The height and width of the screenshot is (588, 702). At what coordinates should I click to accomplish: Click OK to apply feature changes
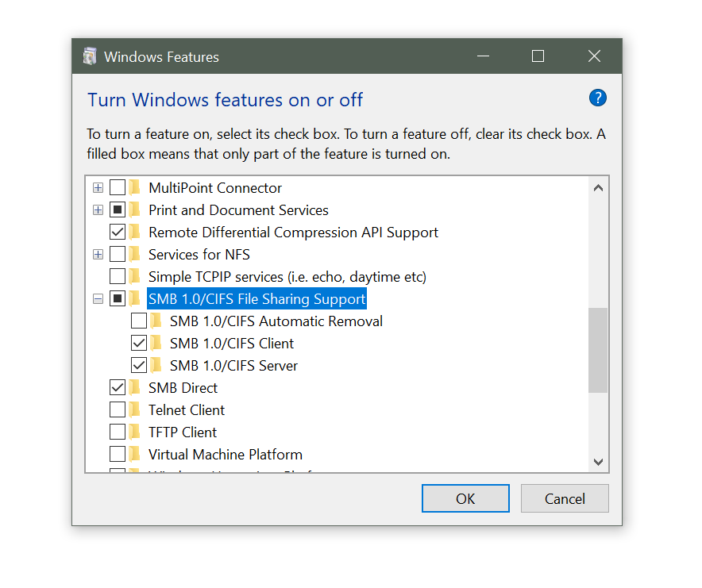click(x=465, y=498)
